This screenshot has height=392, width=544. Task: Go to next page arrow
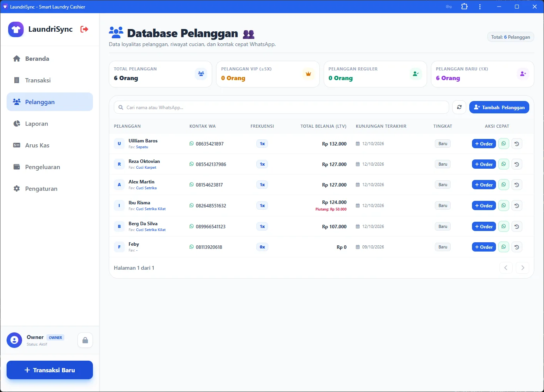523,267
